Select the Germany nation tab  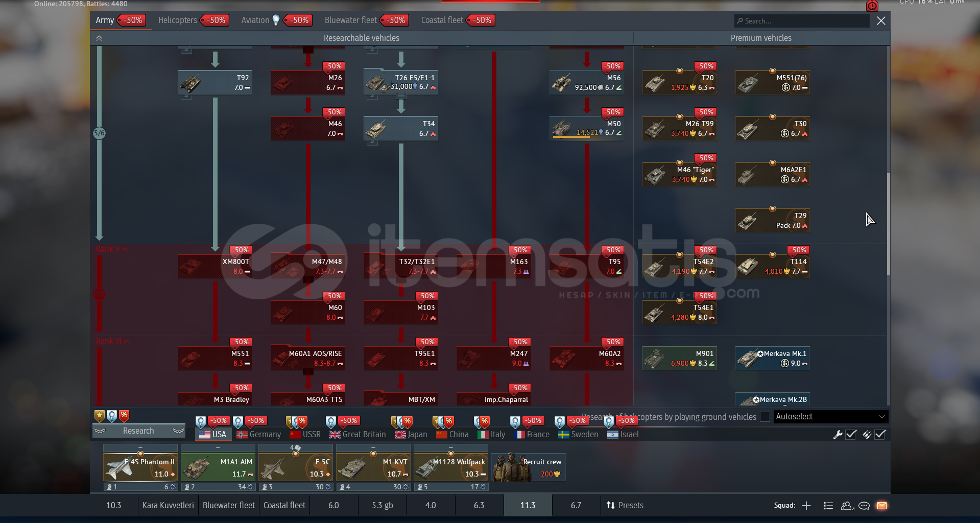click(259, 435)
